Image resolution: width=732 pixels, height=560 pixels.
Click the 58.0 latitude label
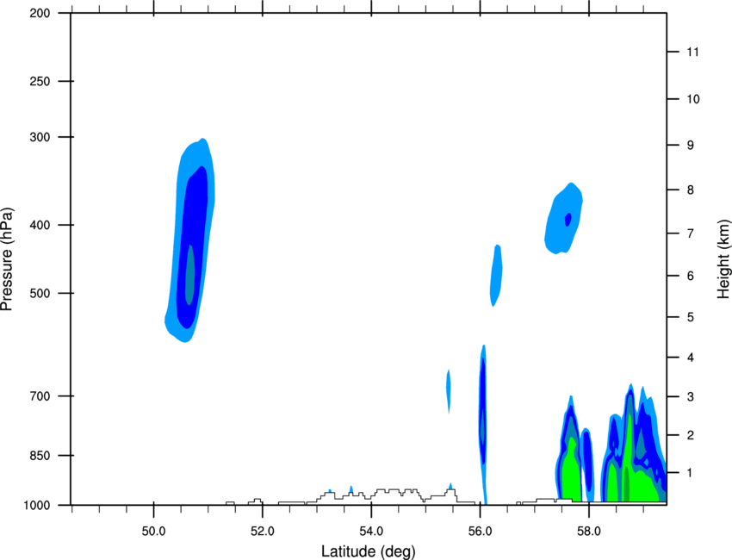coord(589,532)
